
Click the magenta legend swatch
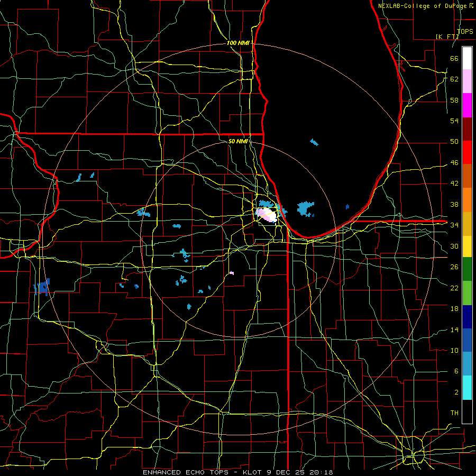pos(467,105)
